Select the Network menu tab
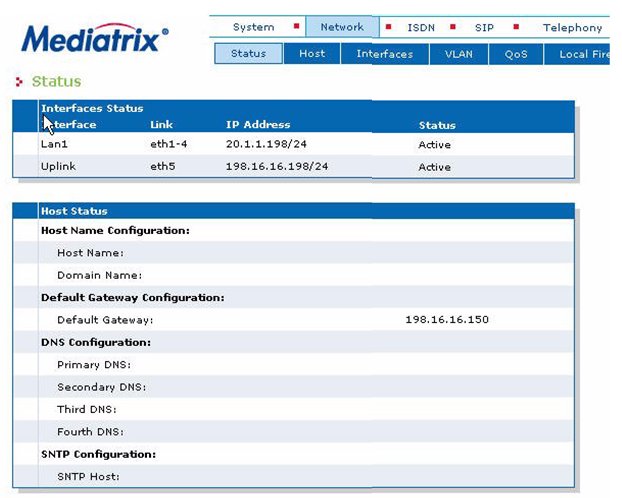 tap(342, 27)
